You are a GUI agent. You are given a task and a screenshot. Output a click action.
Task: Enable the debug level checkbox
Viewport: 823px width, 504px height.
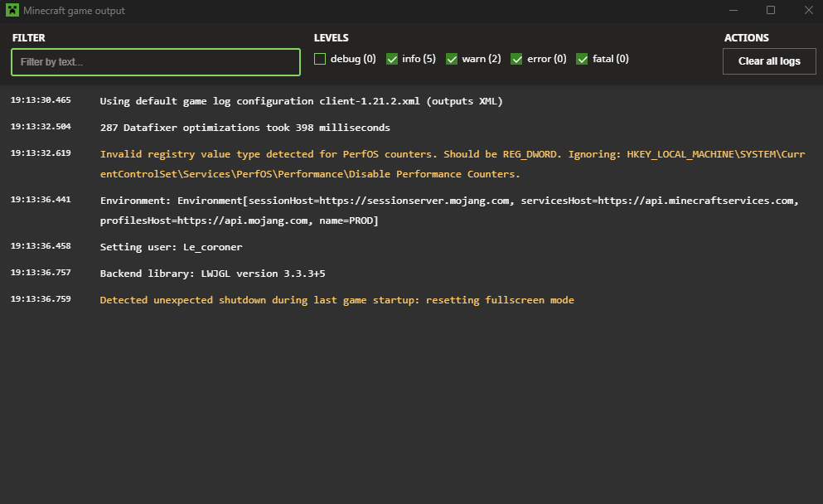pos(320,59)
